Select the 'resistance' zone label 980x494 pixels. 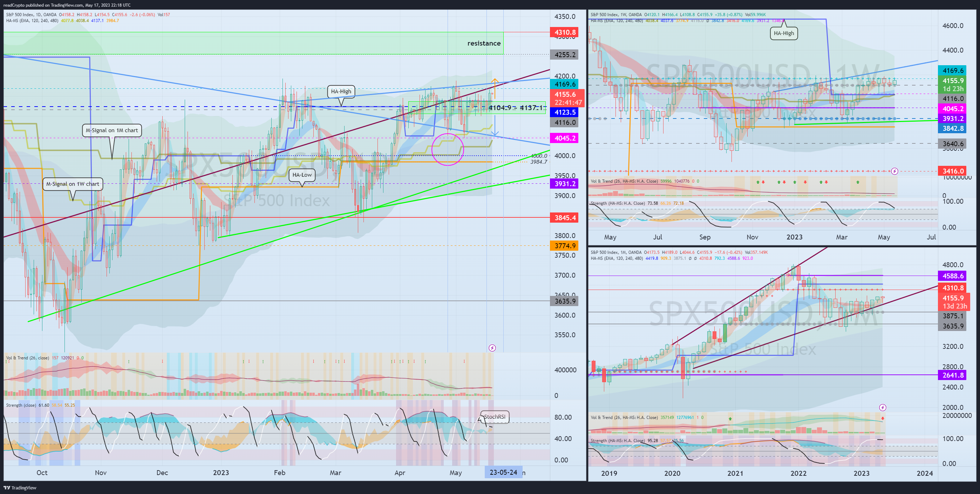click(x=484, y=43)
